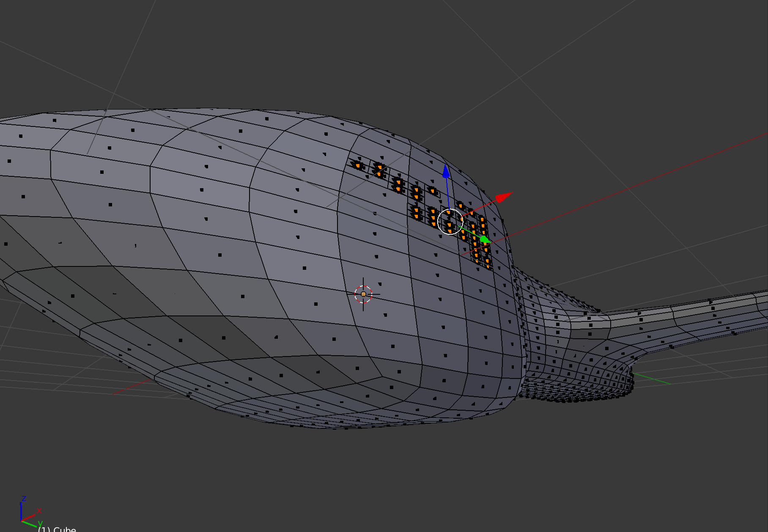Click the 3D cursor crosshair on the body
Screen dimensions: 768x532
pos(363,294)
